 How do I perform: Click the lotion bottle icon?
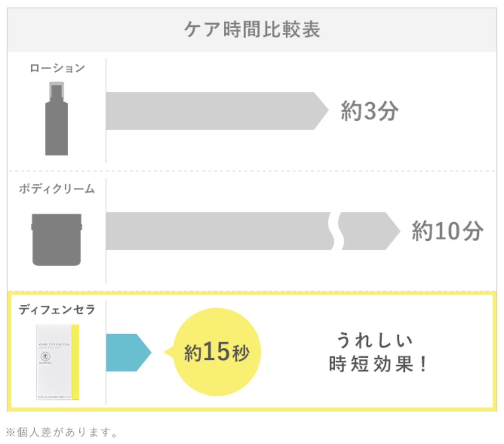[57, 119]
